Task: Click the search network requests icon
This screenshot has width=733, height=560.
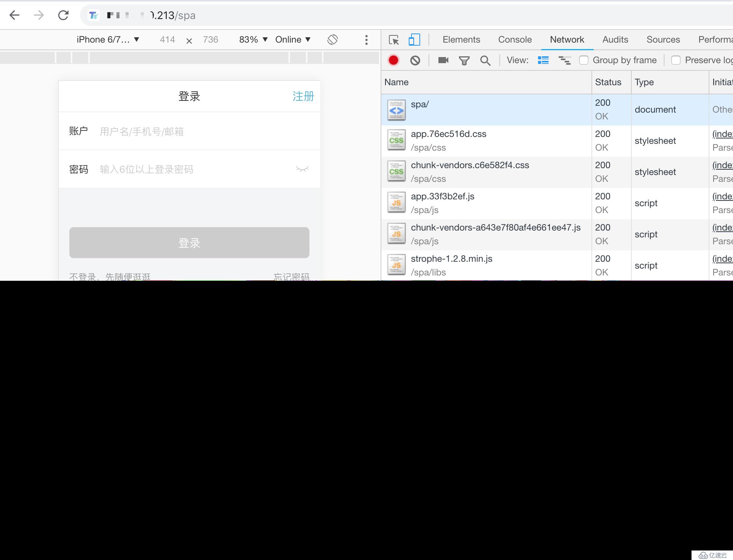Action: pyautogui.click(x=485, y=60)
